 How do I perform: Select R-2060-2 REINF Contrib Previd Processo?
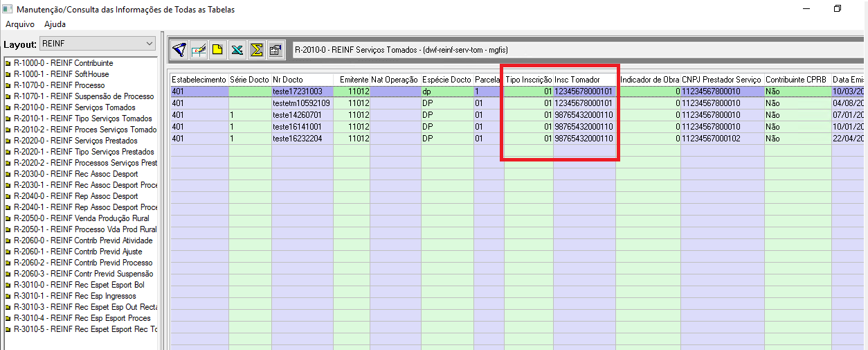[x=83, y=263]
